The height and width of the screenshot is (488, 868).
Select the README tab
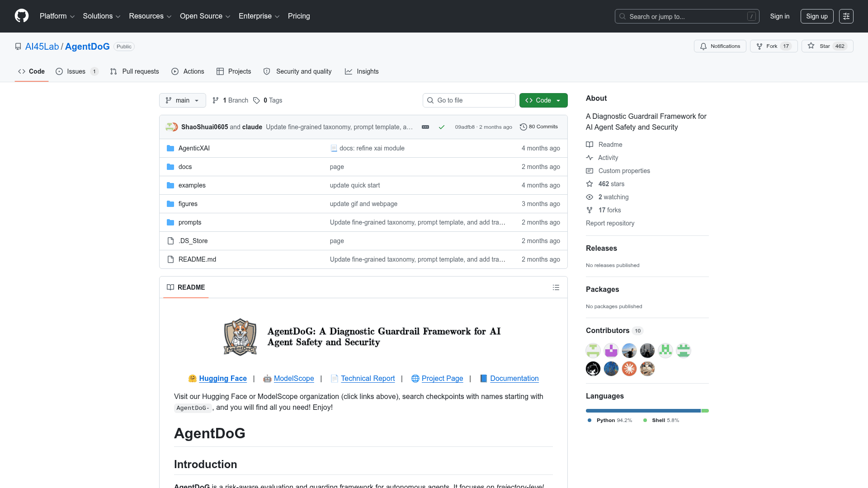pyautogui.click(x=186, y=287)
